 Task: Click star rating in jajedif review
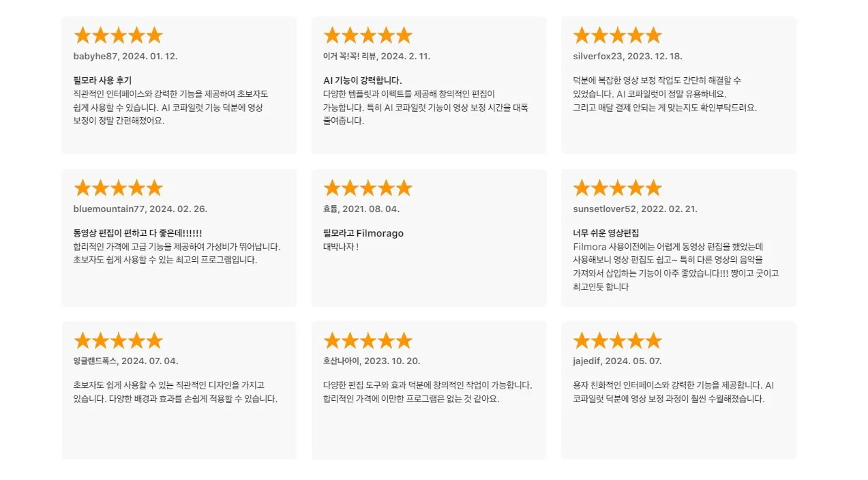pyautogui.click(x=618, y=341)
